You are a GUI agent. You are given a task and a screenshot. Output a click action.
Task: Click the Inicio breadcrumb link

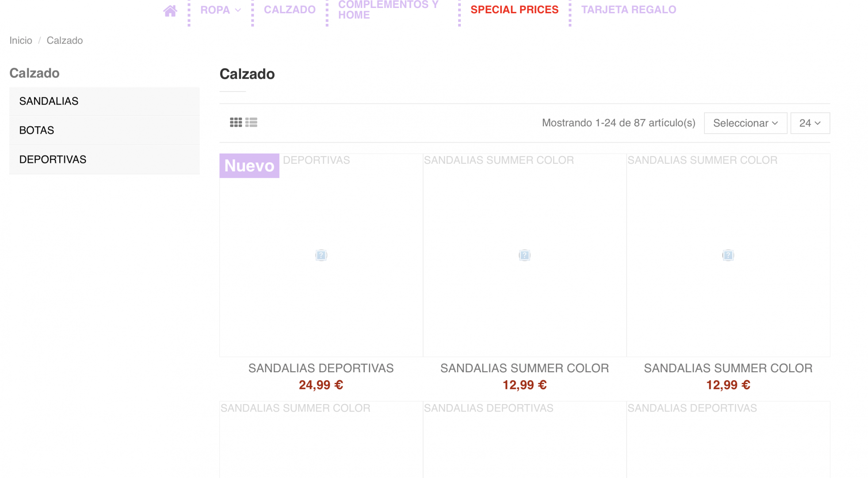[21, 40]
